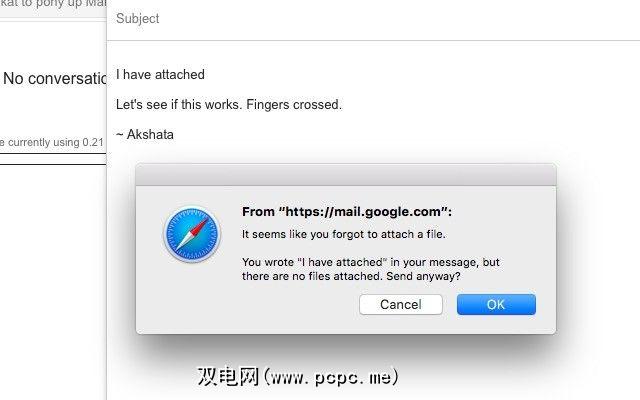Confirm sending with the blue OK button
640x400 pixels.
click(x=496, y=304)
